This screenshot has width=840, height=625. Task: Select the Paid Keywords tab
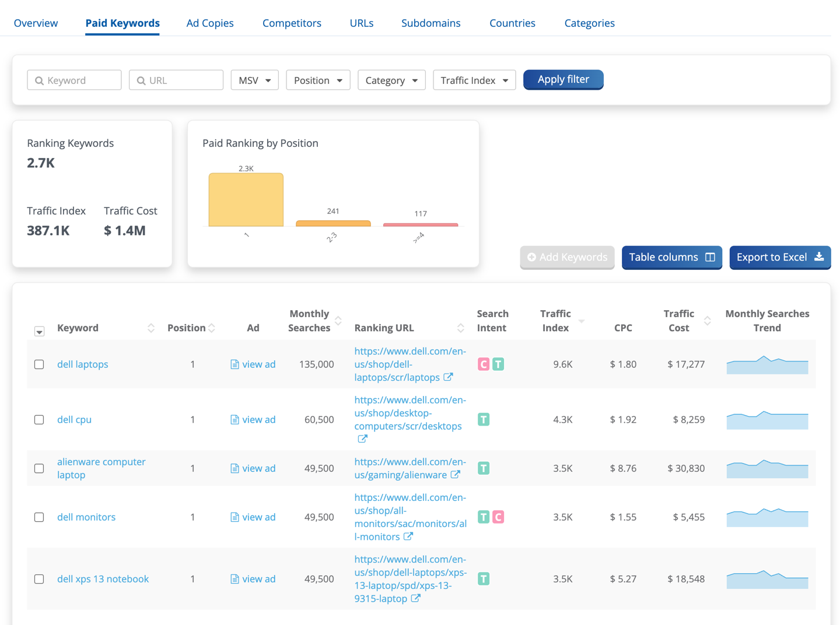coord(123,23)
